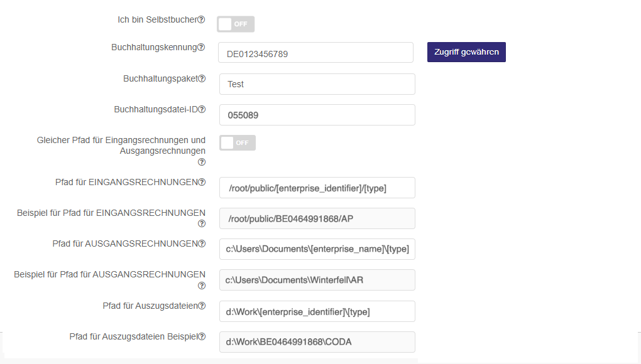Click the Buchhaltungspaket label text
The width and height of the screenshot is (641, 364).
[x=161, y=78]
